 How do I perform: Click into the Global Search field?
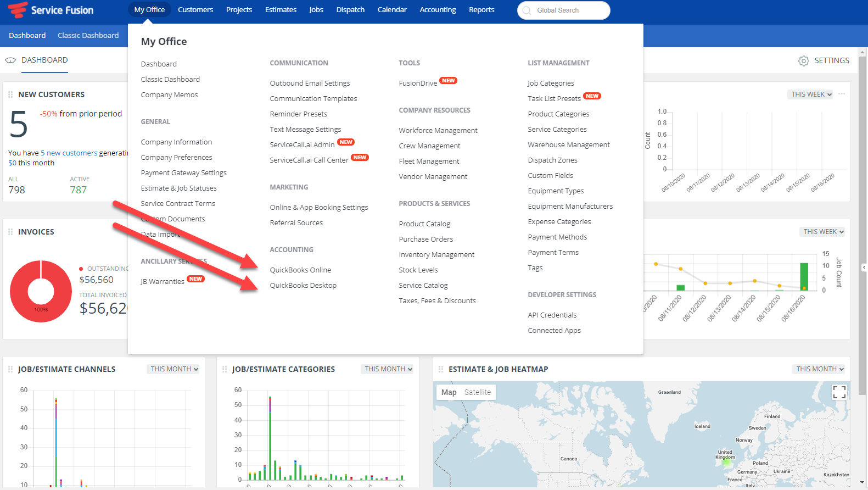564,10
